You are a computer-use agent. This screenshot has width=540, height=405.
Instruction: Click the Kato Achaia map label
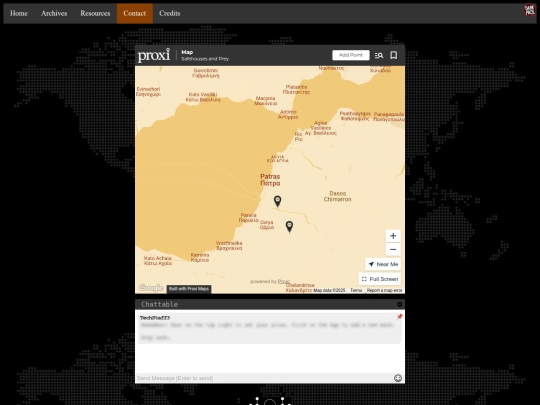[158, 261]
